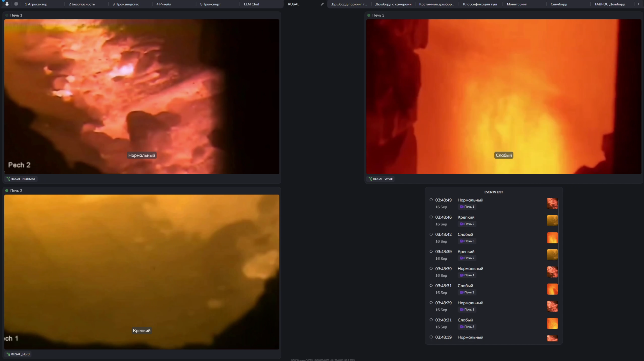Image resolution: width=644 pixels, height=361 pixels.
Task: Switch to the Свичборд tab
Action: (x=559, y=4)
